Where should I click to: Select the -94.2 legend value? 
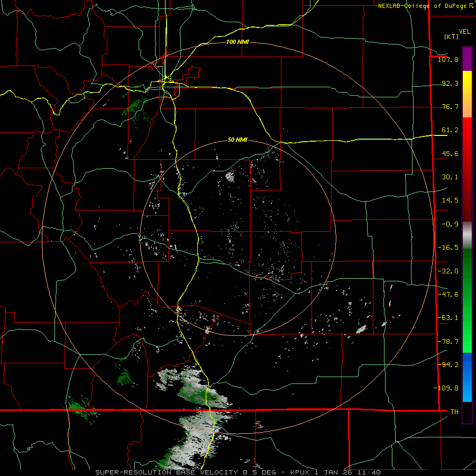[x=448, y=364]
